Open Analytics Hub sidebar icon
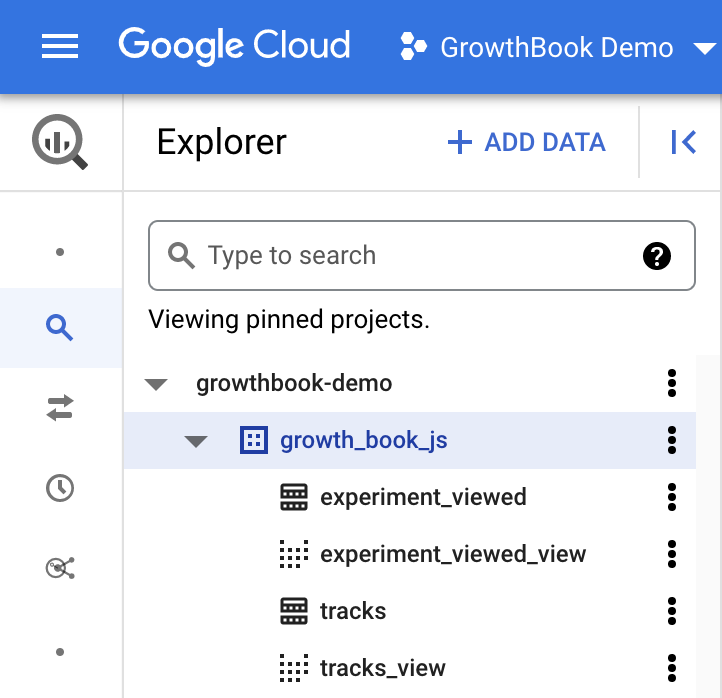Image resolution: width=722 pixels, height=698 pixels. 60,568
